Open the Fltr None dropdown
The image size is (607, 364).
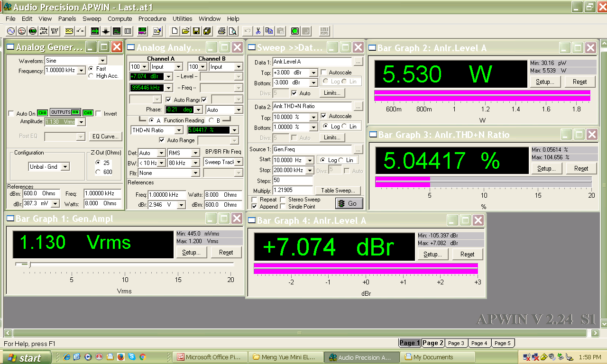[195, 173]
